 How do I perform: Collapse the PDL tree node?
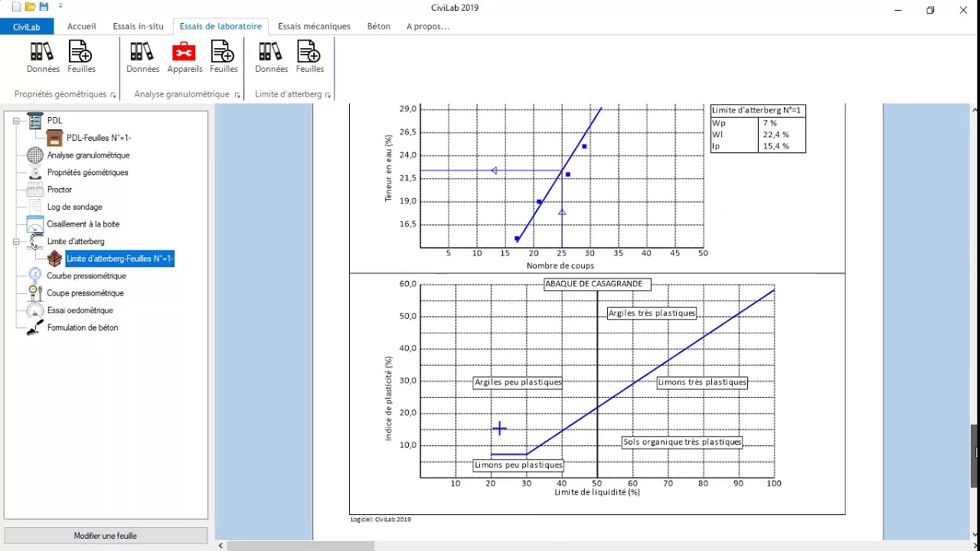(x=16, y=121)
